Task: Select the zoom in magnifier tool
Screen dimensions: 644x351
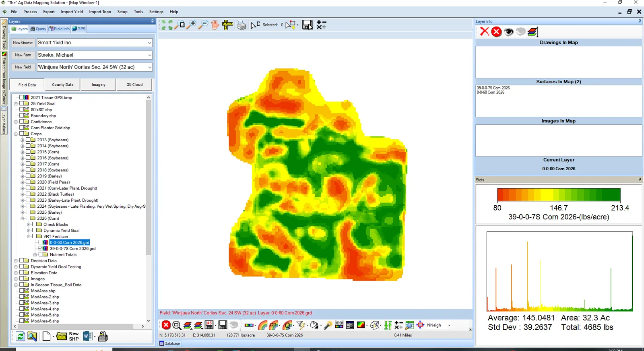Action: point(192,25)
